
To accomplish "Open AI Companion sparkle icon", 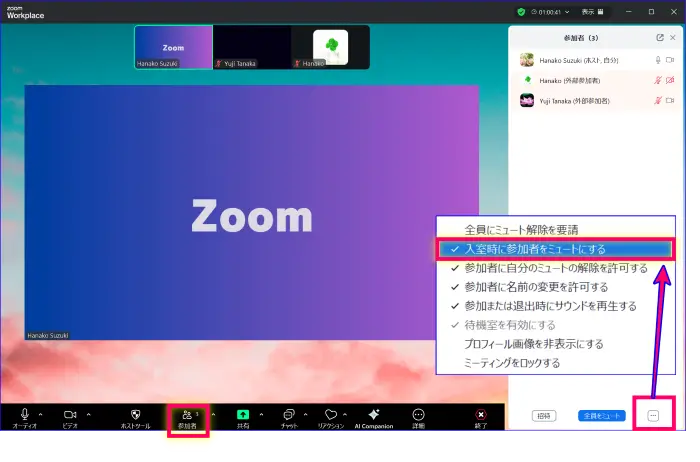I will 374,414.
